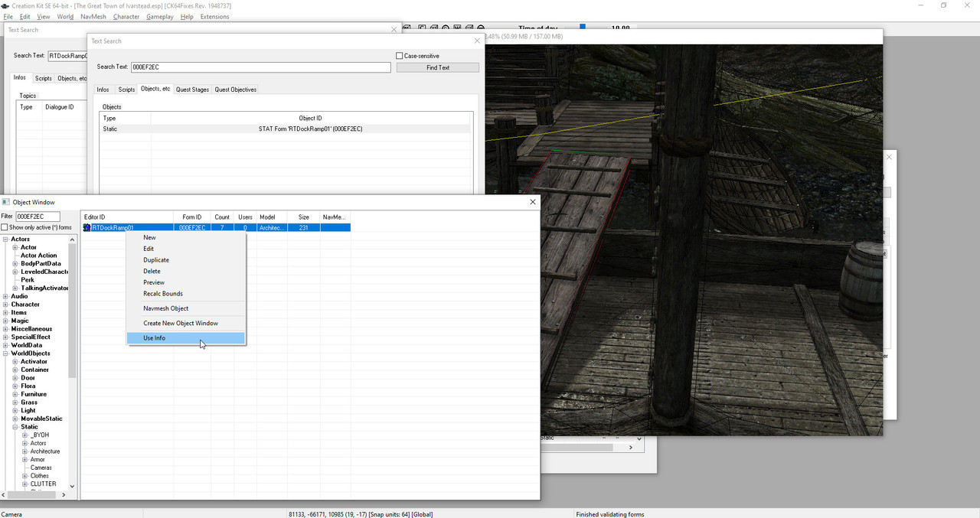Sort by the Editor ID column header

click(127, 217)
